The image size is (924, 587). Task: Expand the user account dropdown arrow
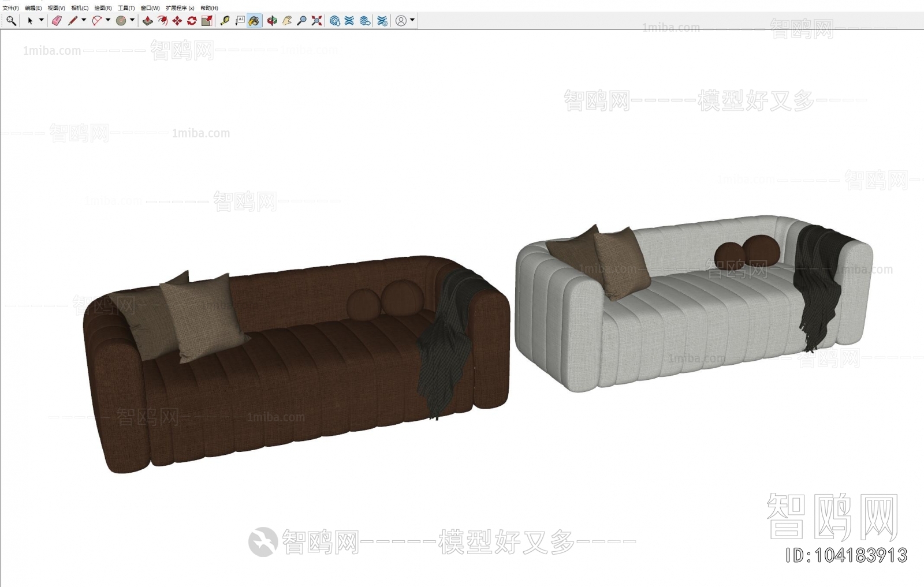point(412,20)
